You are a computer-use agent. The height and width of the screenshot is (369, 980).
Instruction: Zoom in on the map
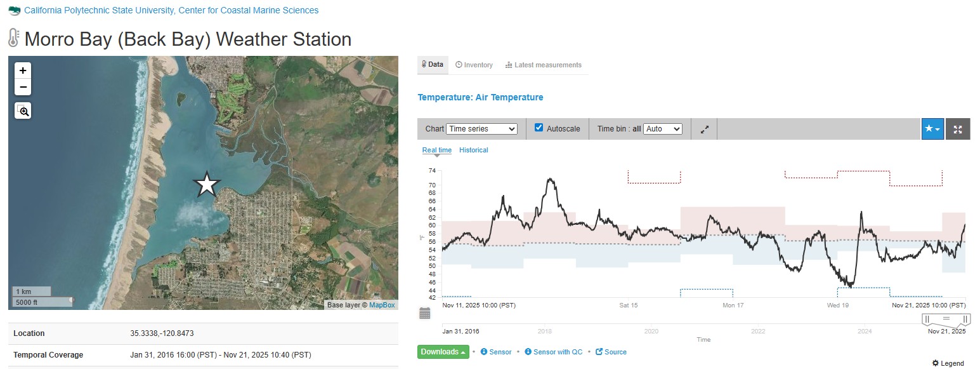click(23, 70)
